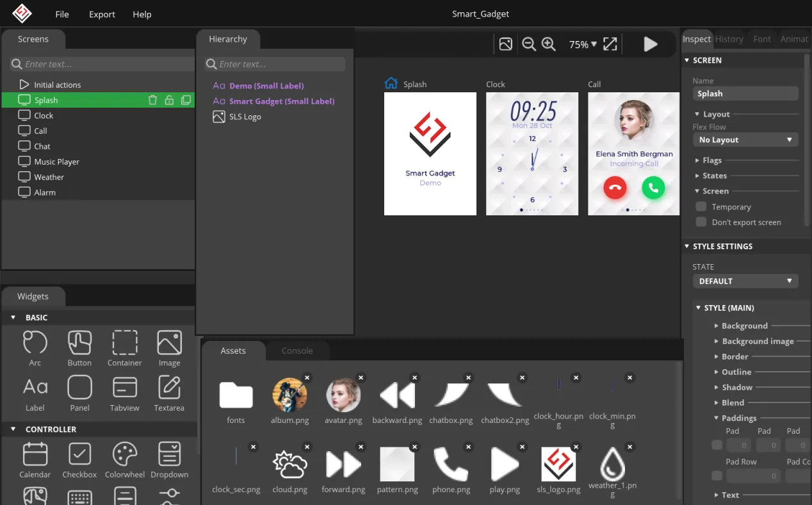Image resolution: width=812 pixels, height=505 pixels.
Task: Open the Flex Flow No Layout dropdown
Action: click(745, 140)
